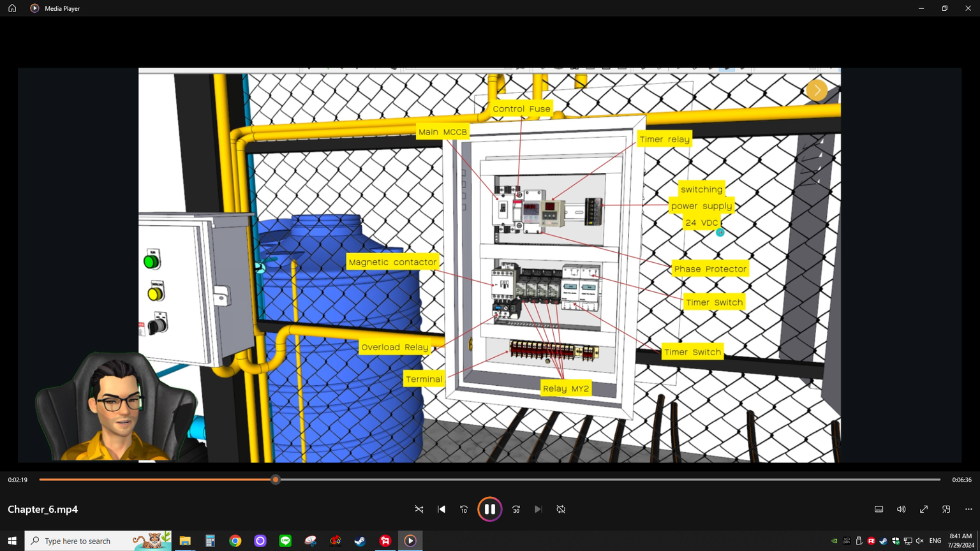Click the orange next arrow in video
This screenshot has height=551, width=980.
tap(817, 91)
